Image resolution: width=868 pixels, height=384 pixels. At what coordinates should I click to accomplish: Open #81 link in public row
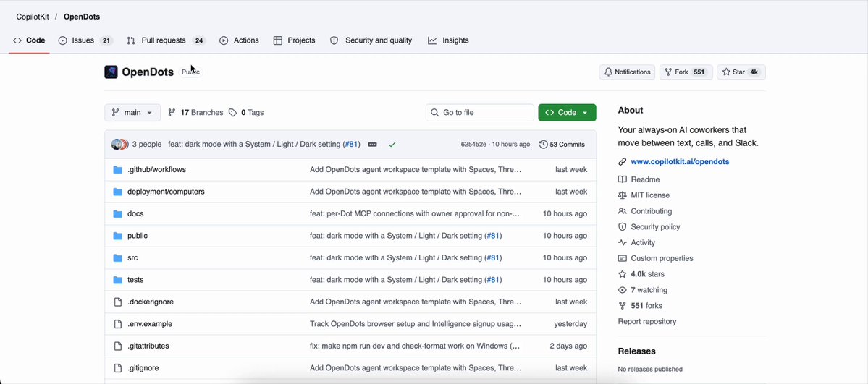[493, 236]
